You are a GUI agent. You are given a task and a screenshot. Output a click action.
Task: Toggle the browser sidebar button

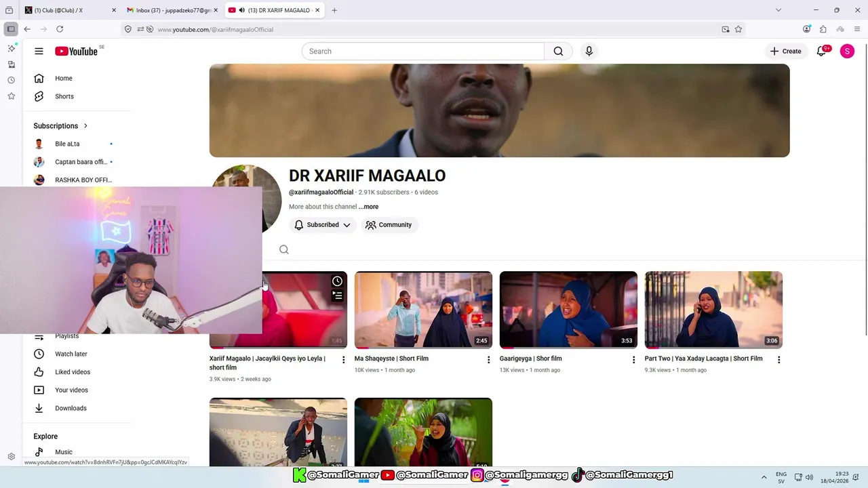11,29
